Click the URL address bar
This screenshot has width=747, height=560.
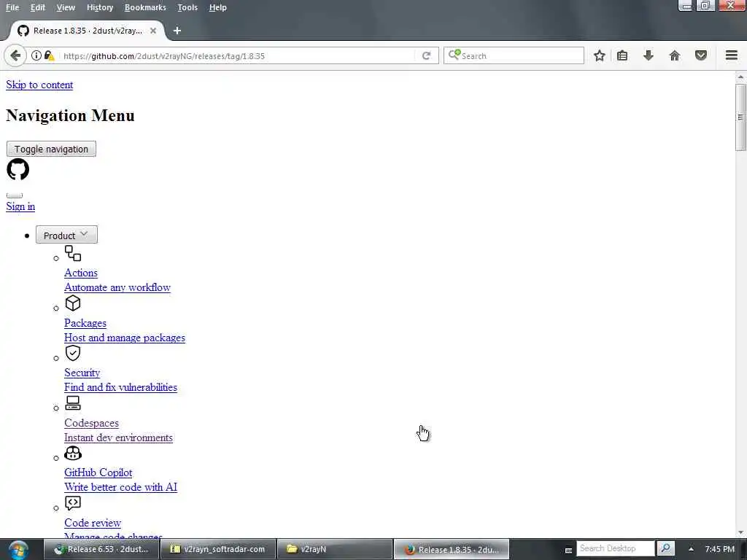click(239, 55)
